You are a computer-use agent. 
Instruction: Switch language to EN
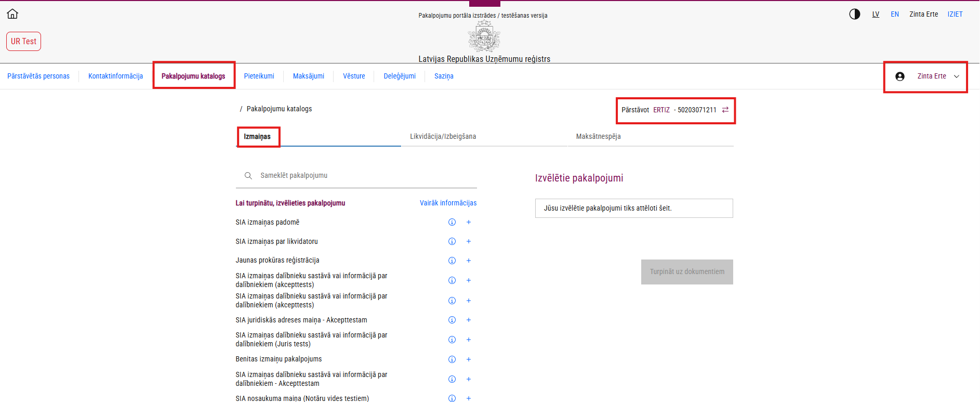[x=895, y=14]
